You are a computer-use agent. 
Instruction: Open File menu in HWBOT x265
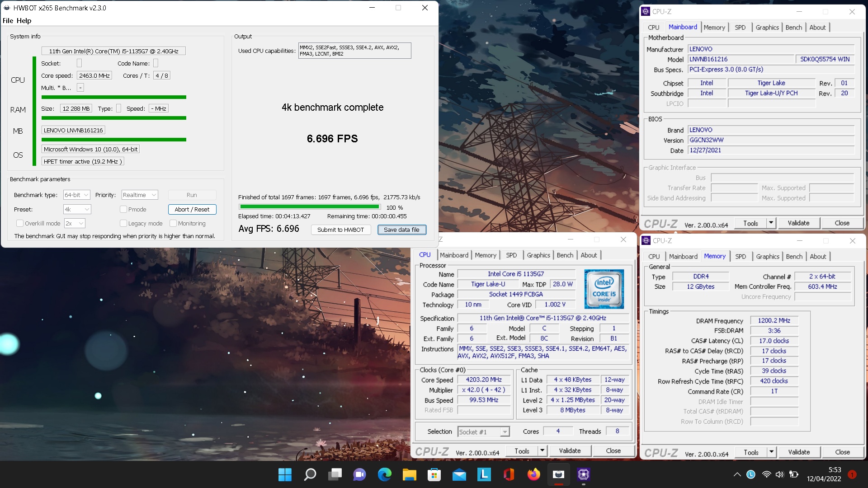coord(8,20)
